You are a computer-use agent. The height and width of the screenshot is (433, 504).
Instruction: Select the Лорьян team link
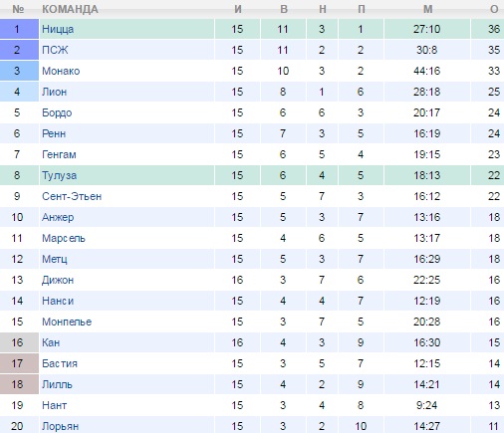click(60, 426)
